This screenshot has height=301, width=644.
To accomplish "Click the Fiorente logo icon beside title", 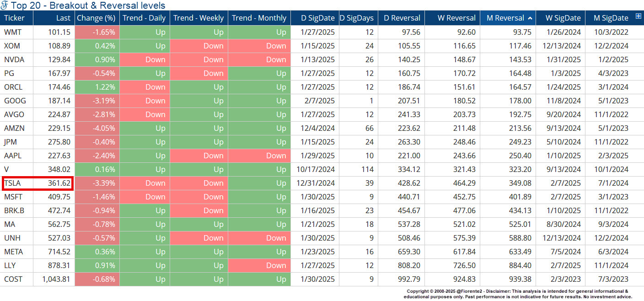I will tap(4, 5).
